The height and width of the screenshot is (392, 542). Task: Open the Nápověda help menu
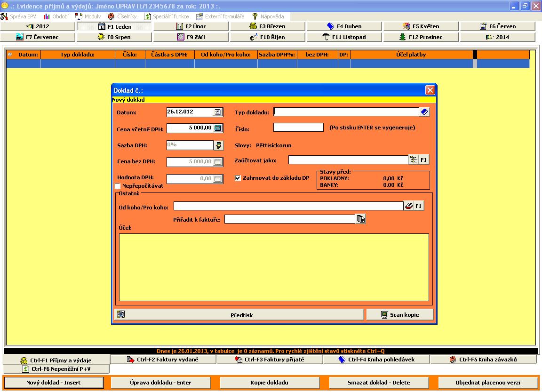pyautogui.click(x=268, y=16)
